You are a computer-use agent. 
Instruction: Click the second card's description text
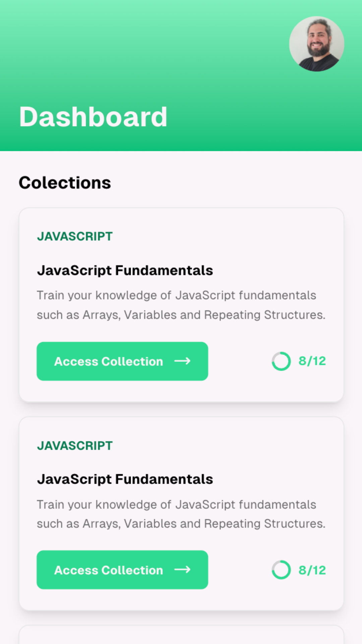point(181,514)
